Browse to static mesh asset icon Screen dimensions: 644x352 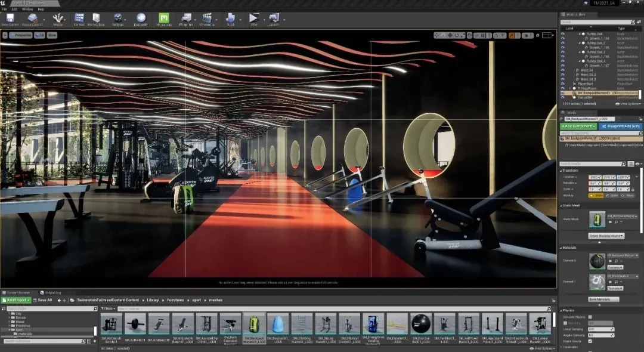(x=617, y=222)
